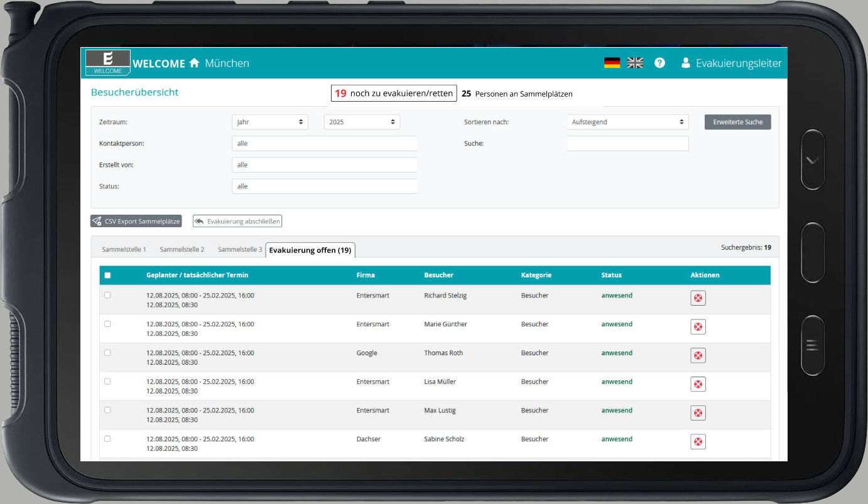Viewport: 868px width, 504px height.
Task: Switch to Sammelstelle 3 tab
Action: (x=240, y=250)
